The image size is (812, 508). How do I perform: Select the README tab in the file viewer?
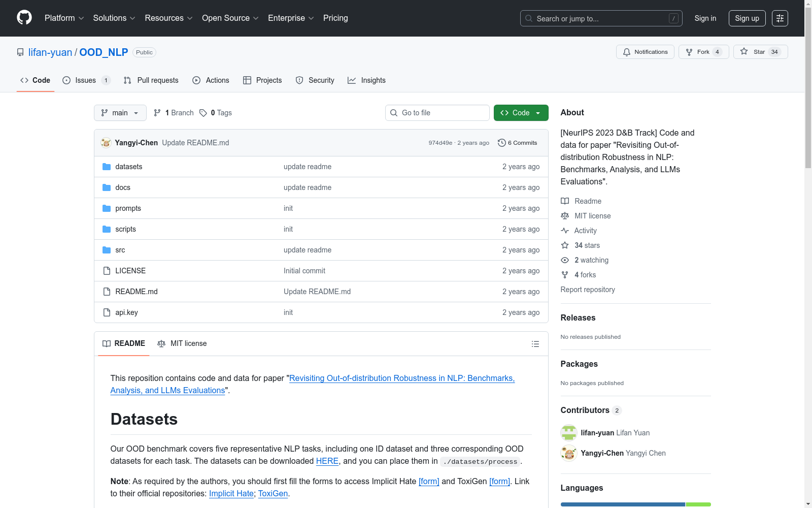click(x=124, y=344)
